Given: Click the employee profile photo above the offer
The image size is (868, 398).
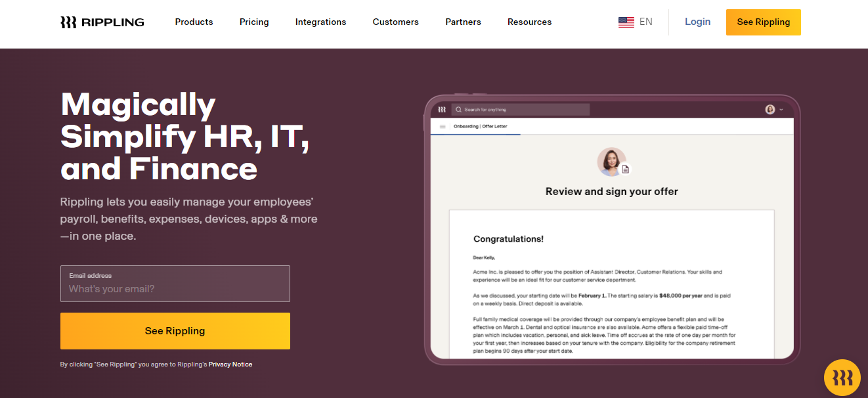Looking at the screenshot, I should point(611,162).
